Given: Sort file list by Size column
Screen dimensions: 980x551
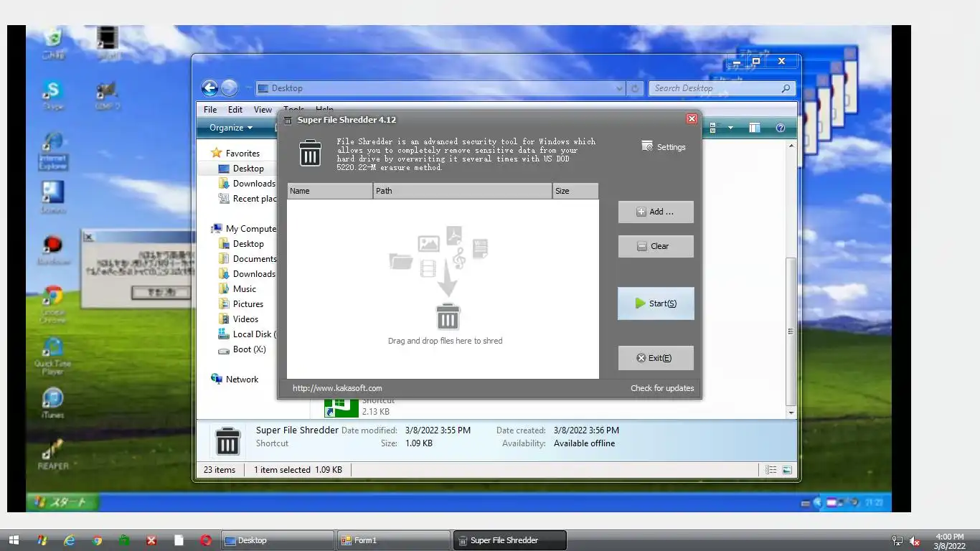Looking at the screenshot, I should point(575,191).
